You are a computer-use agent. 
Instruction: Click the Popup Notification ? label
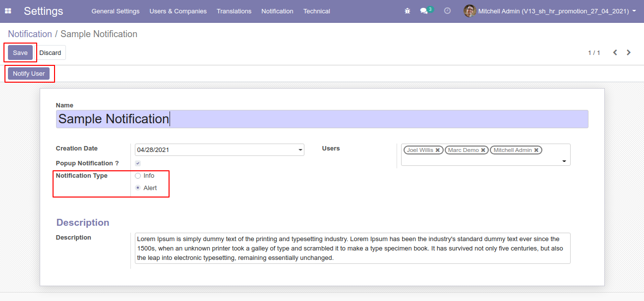[87, 163]
